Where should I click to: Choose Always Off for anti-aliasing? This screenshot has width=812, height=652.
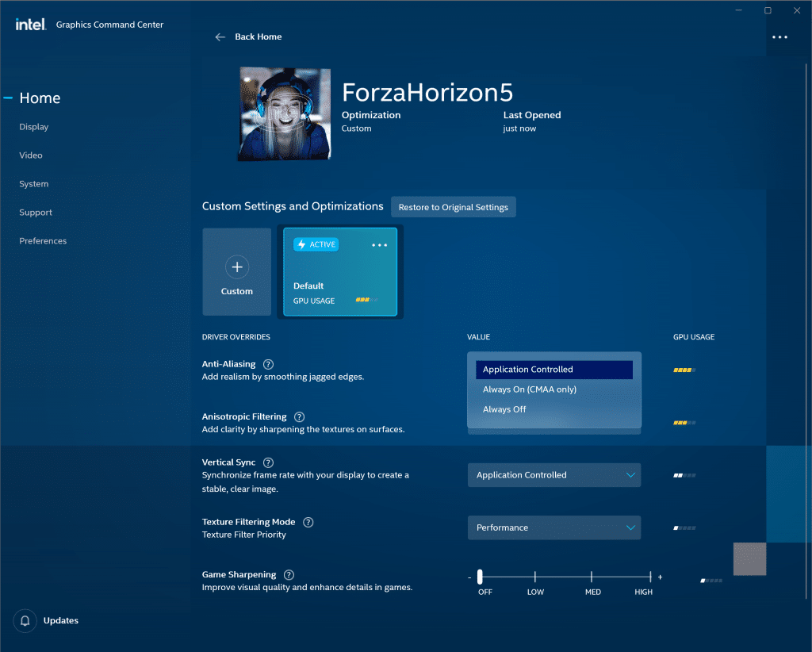click(554, 409)
